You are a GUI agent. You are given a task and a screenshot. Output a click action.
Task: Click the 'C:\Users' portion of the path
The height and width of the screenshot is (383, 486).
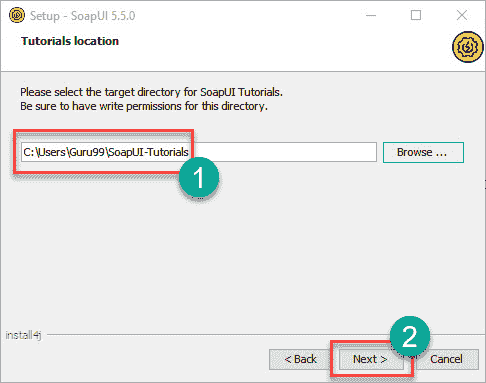click(x=44, y=152)
